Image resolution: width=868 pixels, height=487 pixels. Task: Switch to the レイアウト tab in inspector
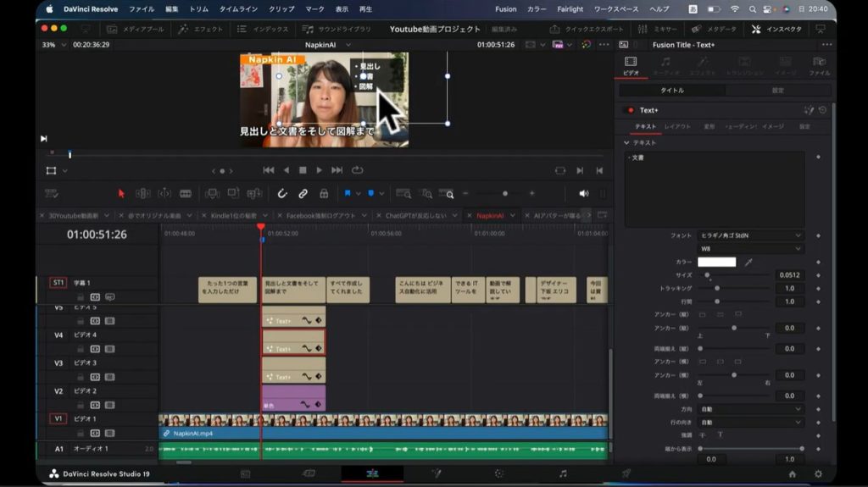pyautogui.click(x=676, y=126)
